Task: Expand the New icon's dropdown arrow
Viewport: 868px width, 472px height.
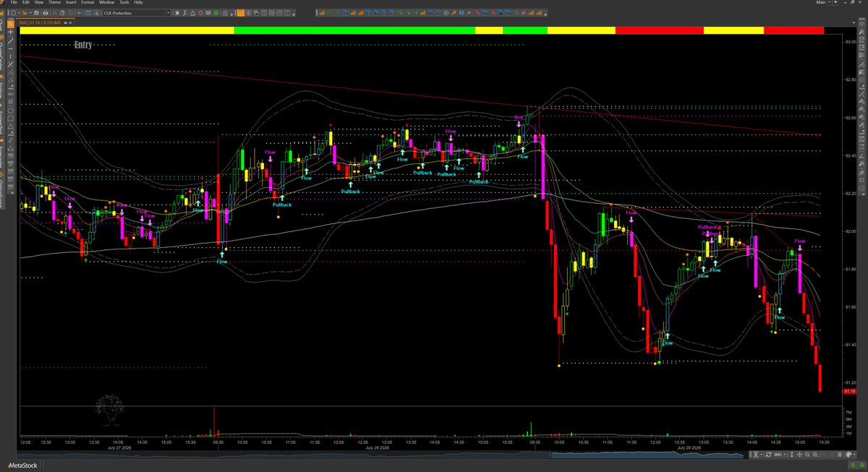Action: pyautogui.click(x=19, y=13)
